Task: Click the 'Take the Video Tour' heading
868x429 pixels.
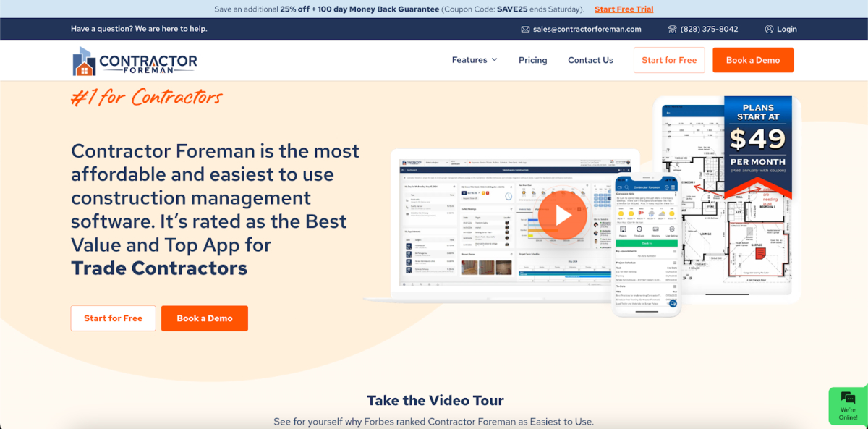Action: pyautogui.click(x=435, y=400)
